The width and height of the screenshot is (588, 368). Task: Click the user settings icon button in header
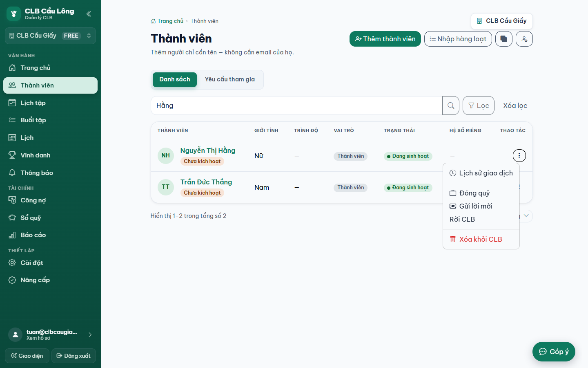click(x=524, y=39)
